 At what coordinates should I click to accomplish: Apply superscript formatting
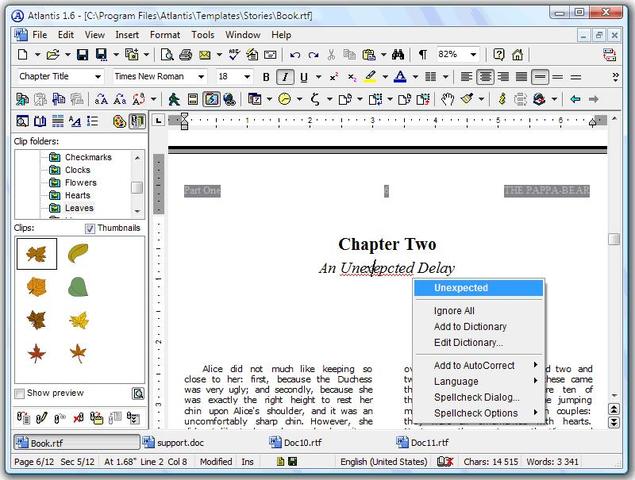[x=334, y=77]
